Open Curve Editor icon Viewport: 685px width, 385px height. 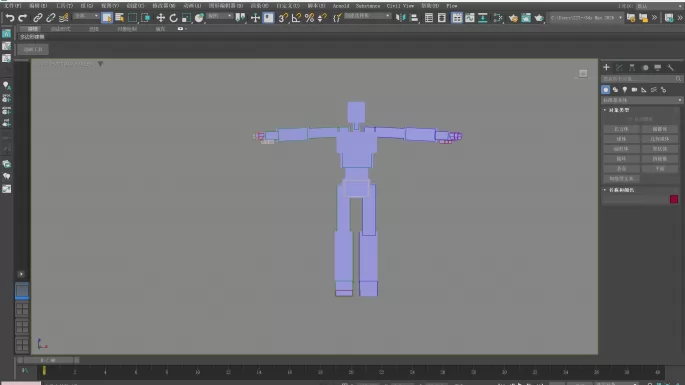click(470, 17)
